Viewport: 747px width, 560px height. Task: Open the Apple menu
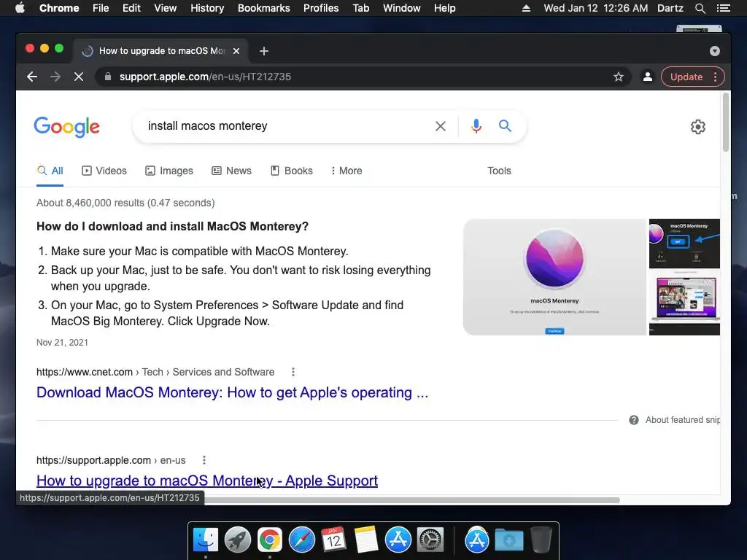click(x=20, y=8)
